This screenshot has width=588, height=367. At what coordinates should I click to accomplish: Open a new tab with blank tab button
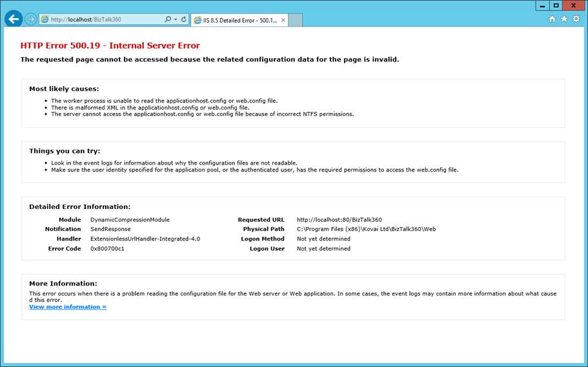pos(296,20)
